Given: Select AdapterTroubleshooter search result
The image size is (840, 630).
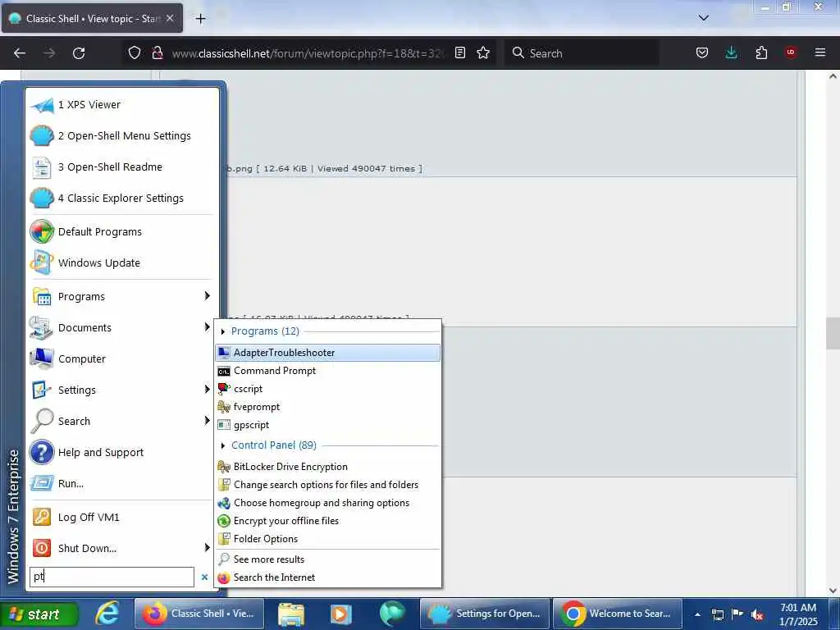Looking at the screenshot, I should click(328, 353).
